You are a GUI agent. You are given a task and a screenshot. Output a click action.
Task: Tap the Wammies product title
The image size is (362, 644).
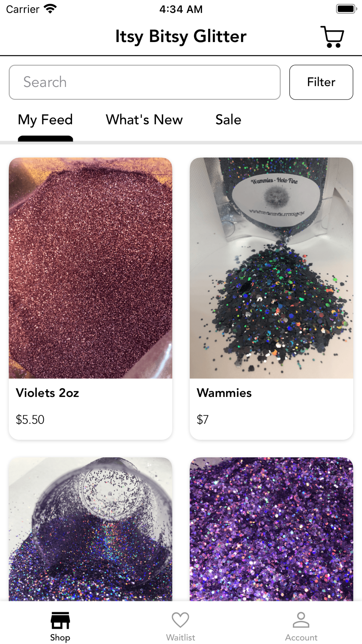pos(224,393)
